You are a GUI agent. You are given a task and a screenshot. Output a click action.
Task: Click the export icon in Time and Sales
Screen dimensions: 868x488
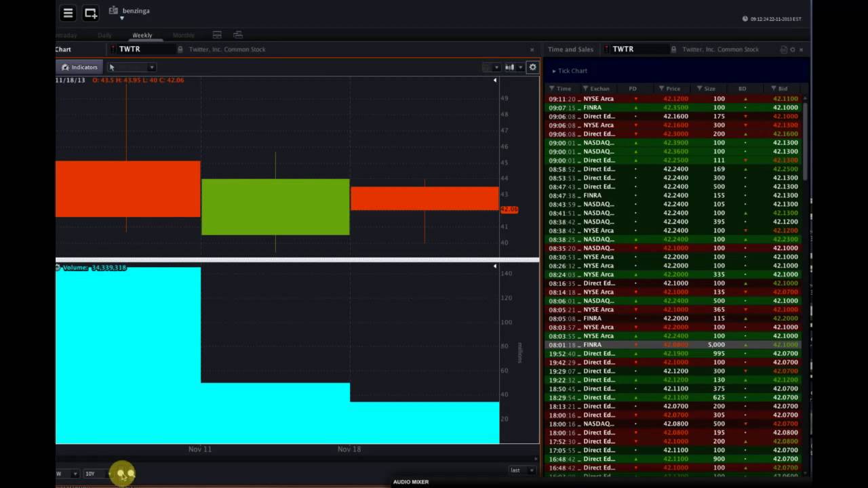[784, 49]
